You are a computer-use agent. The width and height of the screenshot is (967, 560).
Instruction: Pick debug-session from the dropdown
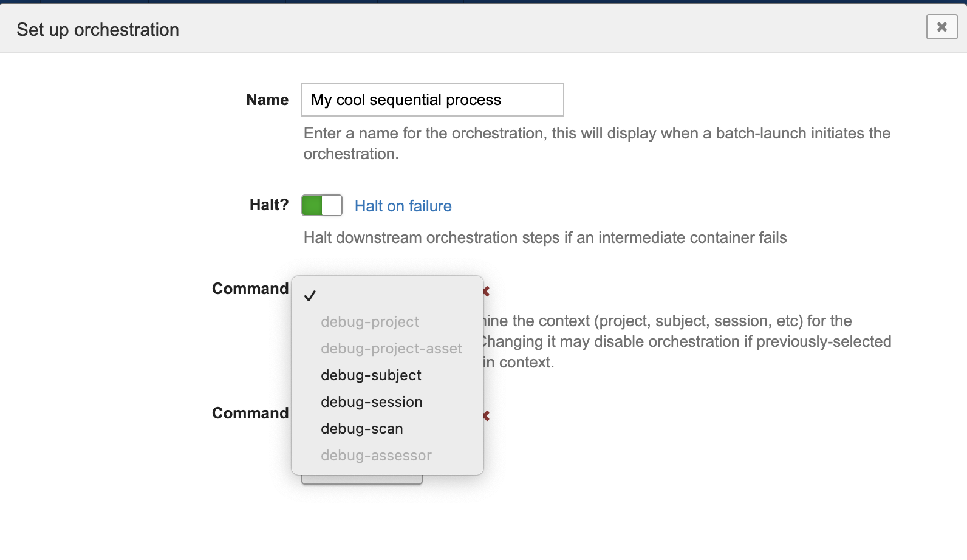tap(371, 402)
